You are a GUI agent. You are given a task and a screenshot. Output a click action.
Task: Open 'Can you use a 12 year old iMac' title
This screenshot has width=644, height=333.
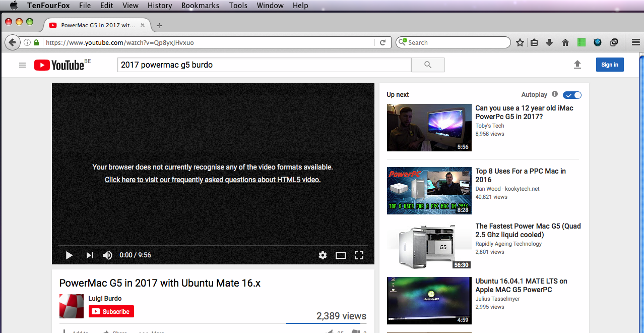pos(524,112)
